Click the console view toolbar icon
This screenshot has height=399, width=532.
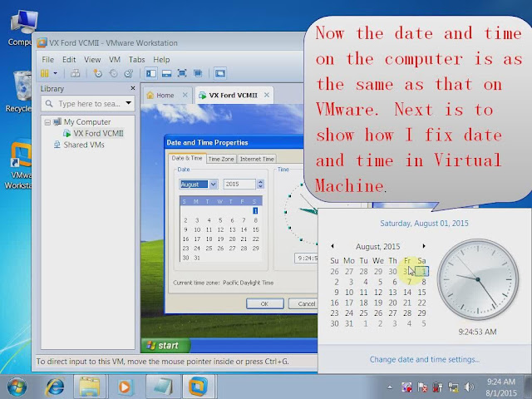[220, 73]
